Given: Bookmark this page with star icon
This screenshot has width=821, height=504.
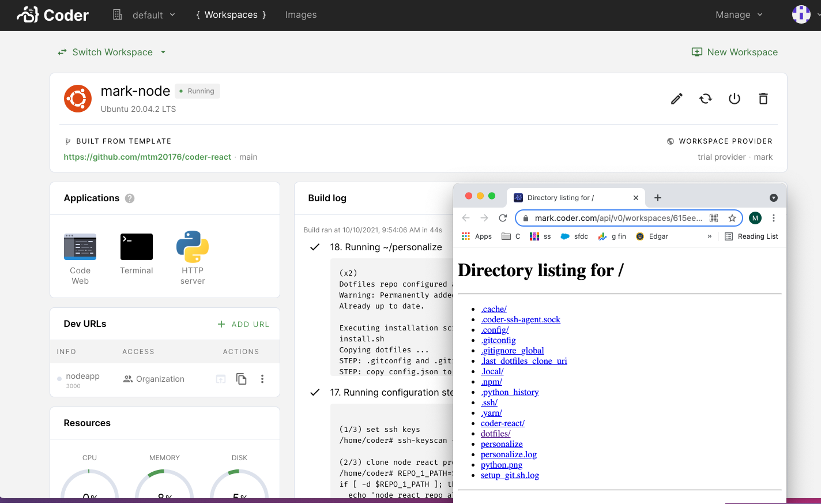Looking at the screenshot, I should 732,218.
